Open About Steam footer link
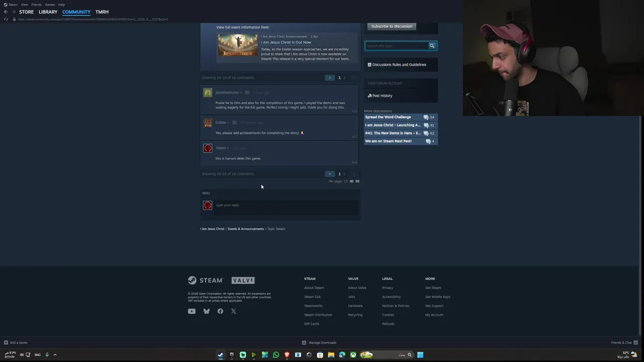644x362 pixels. click(314, 288)
